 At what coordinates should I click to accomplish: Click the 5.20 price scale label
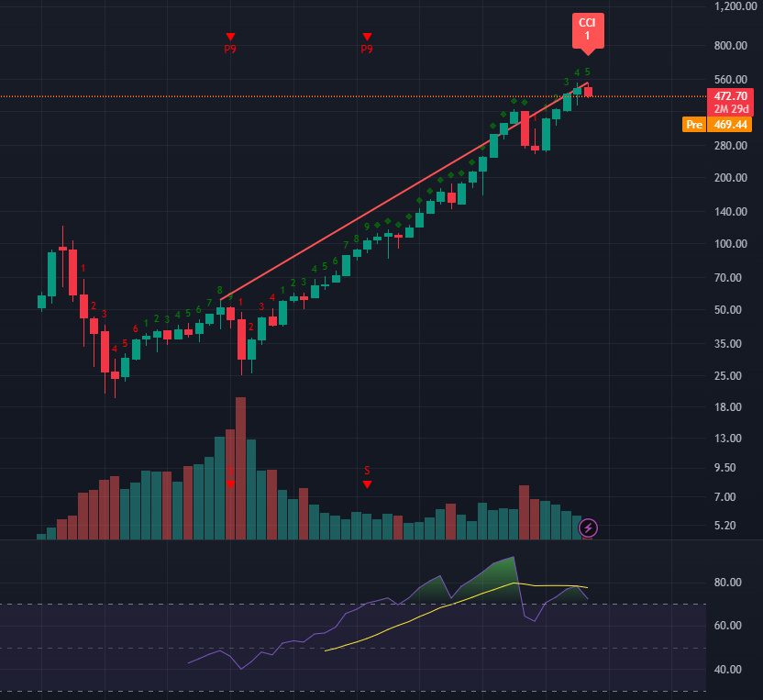tap(725, 526)
